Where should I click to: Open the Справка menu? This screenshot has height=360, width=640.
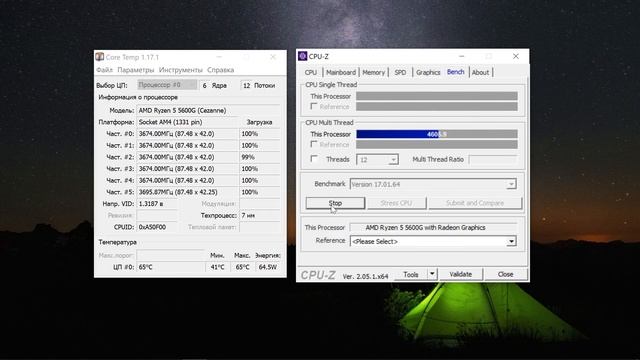tap(220, 70)
